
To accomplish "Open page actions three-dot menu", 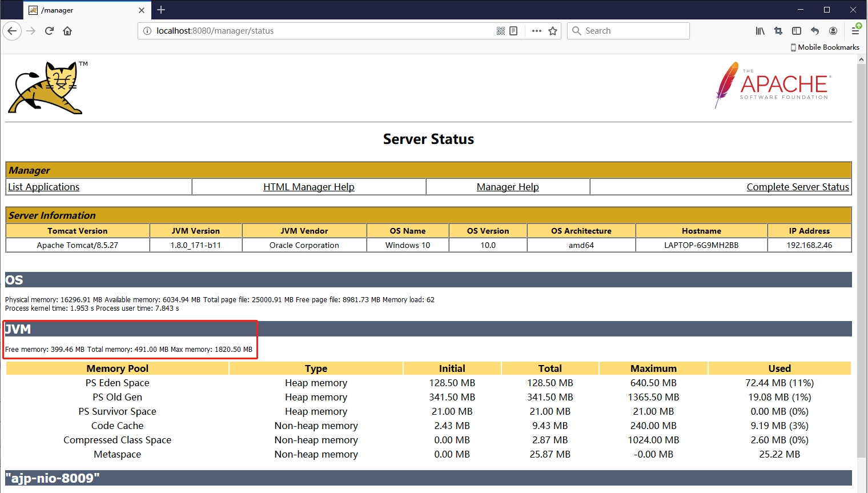I will coord(536,31).
